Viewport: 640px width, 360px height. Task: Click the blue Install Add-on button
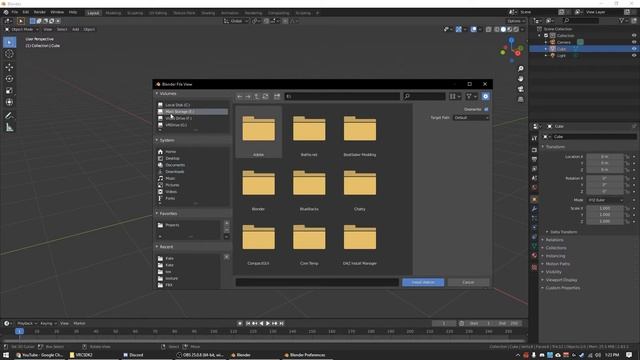[x=423, y=282]
